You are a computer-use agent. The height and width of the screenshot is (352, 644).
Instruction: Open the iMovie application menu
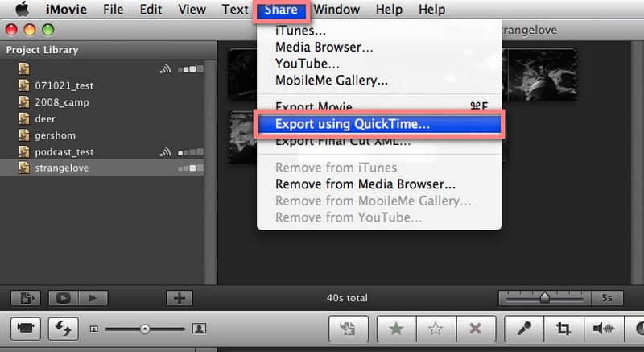(x=66, y=9)
